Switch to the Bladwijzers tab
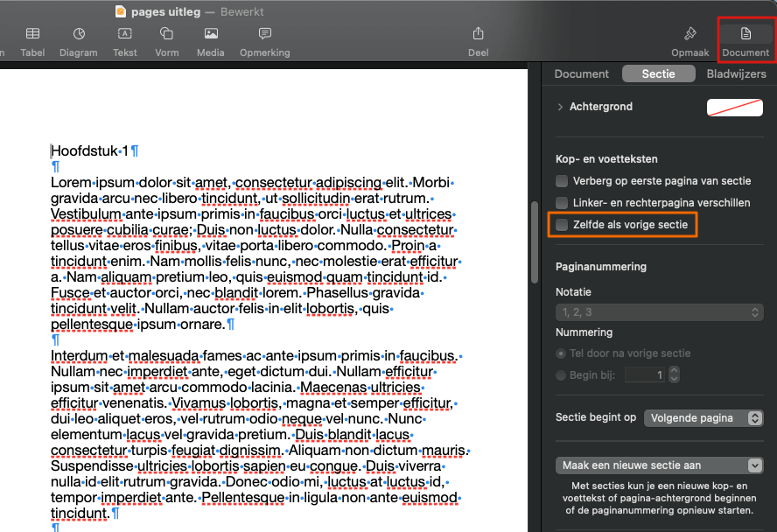Screen dimensions: 777x532 [736, 73]
